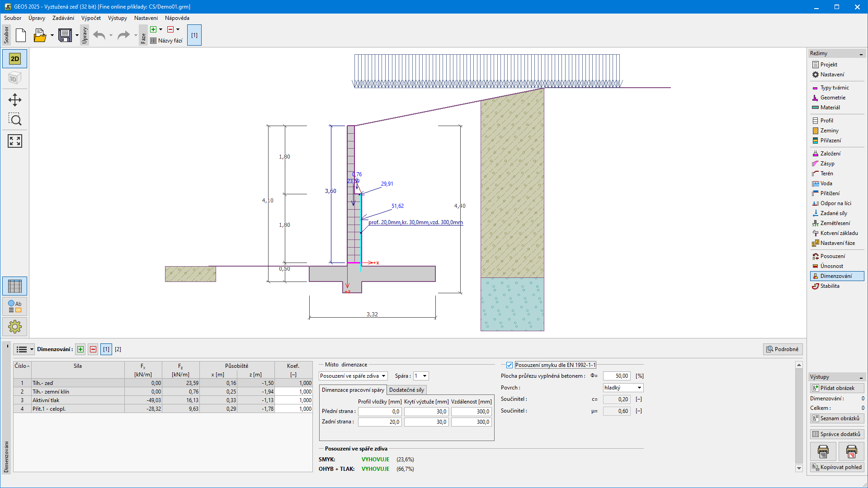Open Posouzení ve spáře zdiva dropdown

click(353, 376)
